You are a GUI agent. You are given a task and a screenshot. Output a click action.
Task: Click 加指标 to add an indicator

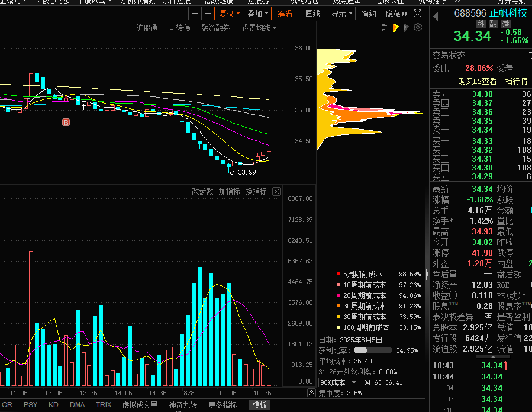[229, 191]
